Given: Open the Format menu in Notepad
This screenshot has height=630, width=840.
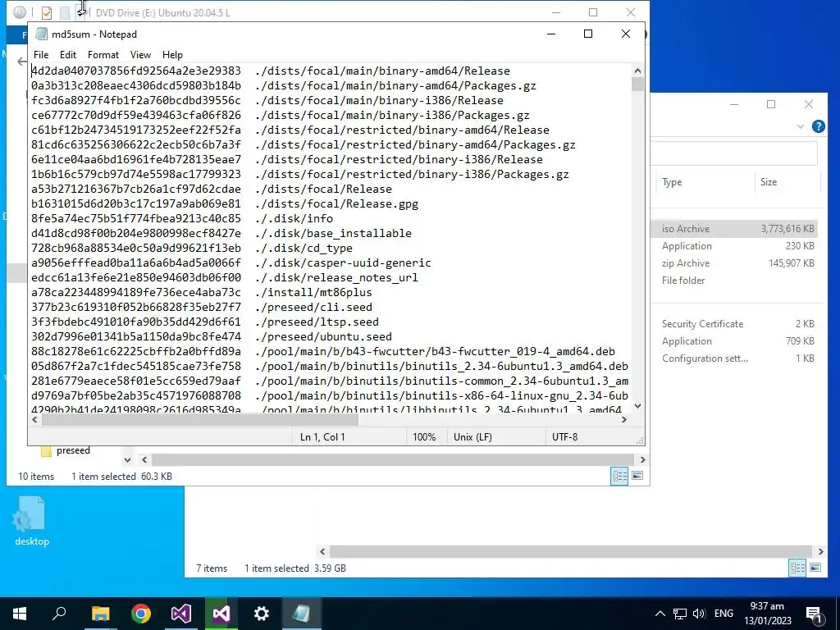Looking at the screenshot, I should point(103,55).
